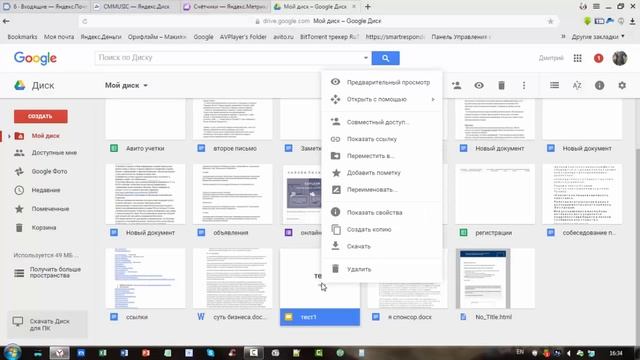Open Word from the taskbar
Screen dimensions: 640x360
(x=124, y=353)
